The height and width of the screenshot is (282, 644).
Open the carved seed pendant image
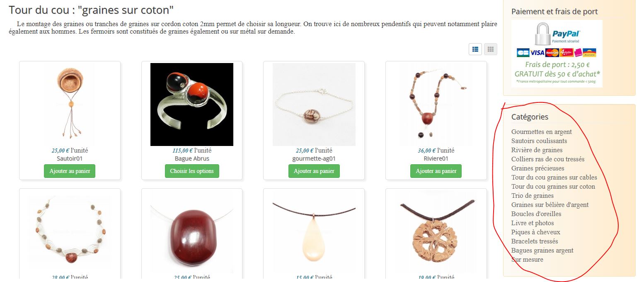[x=436, y=232]
